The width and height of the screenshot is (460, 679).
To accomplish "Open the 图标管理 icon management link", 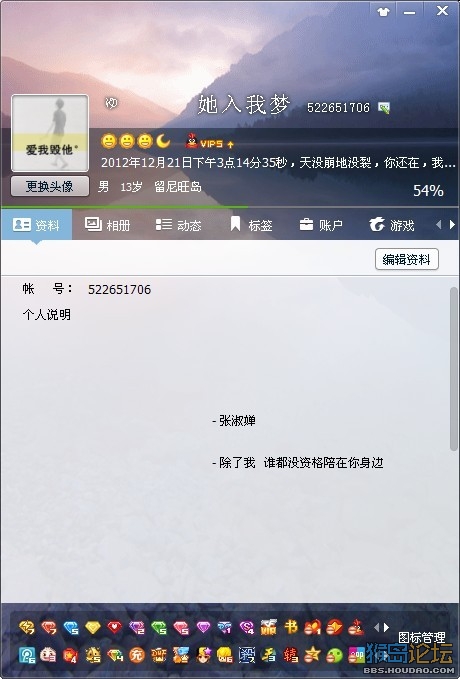I will [421, 637].
